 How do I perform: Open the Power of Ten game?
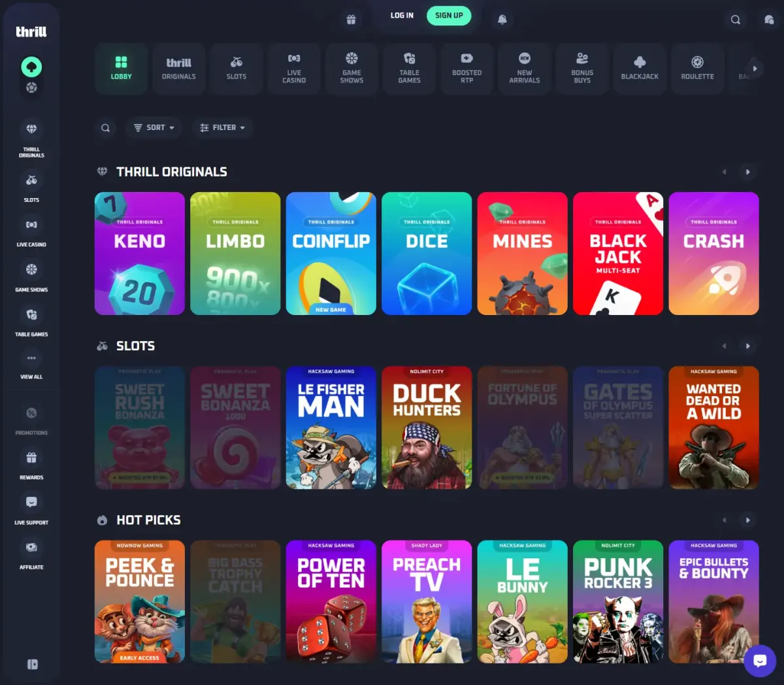pos(331,602)
